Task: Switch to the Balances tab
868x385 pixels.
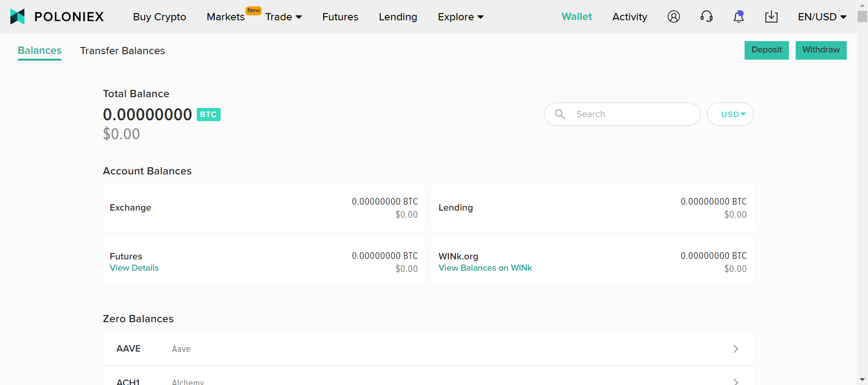Action: pyautogui.click(x=40, y=51)
